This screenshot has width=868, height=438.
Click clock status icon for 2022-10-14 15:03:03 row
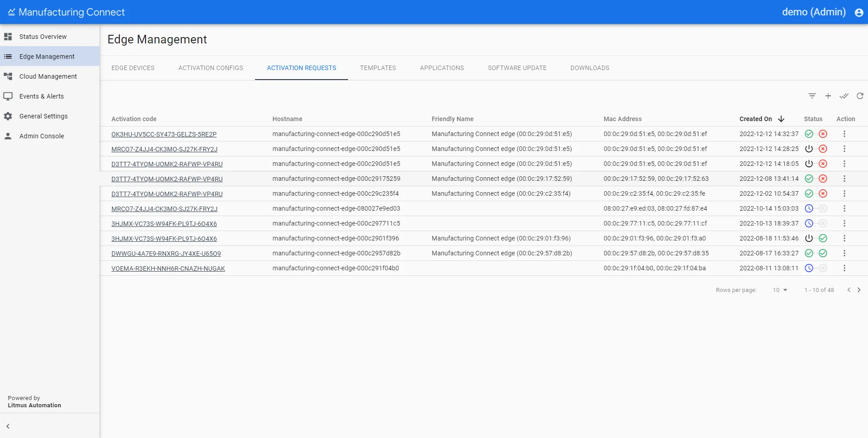click(809, 208)
